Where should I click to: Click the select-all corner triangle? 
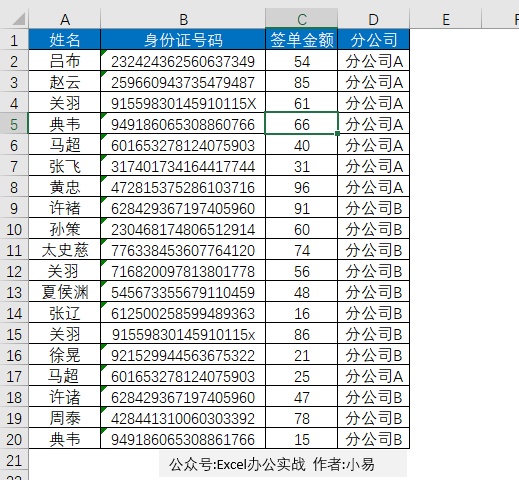pos(19,19)
